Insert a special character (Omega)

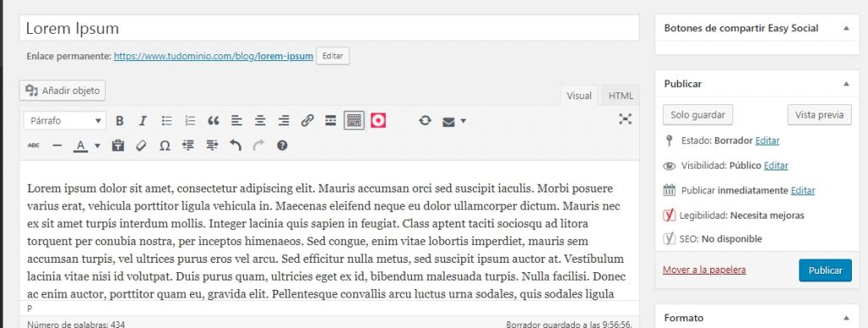[x=164, y=146]
